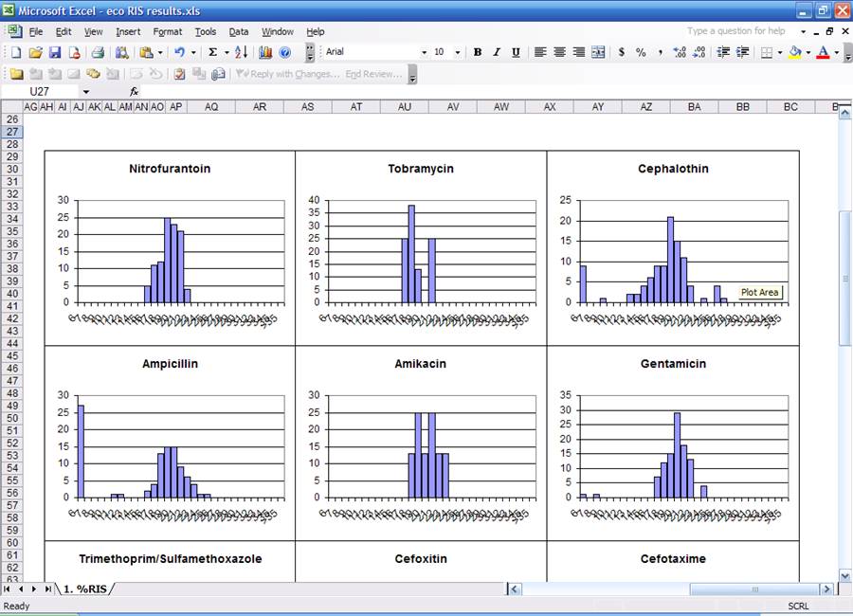Viewport: 853px width, 616px height.
Task: Apply the yellow Fill Color
Action: [x=795, y=52]
